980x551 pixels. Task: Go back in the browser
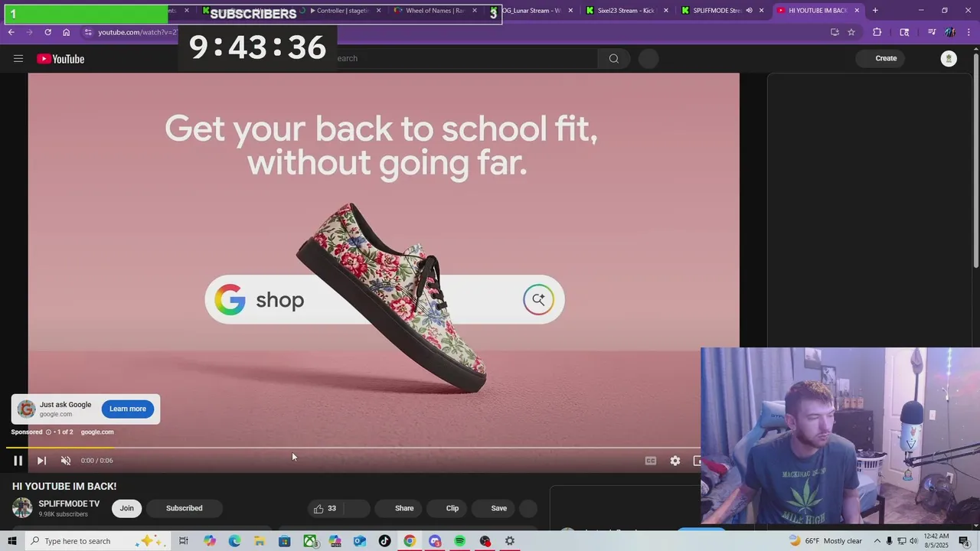tap(11, 32)
